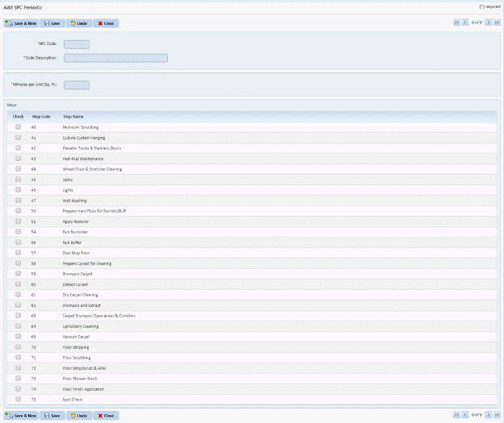Jump to last record in top pager
Viewport: 504px width, 423px height.
pos(497,23)
